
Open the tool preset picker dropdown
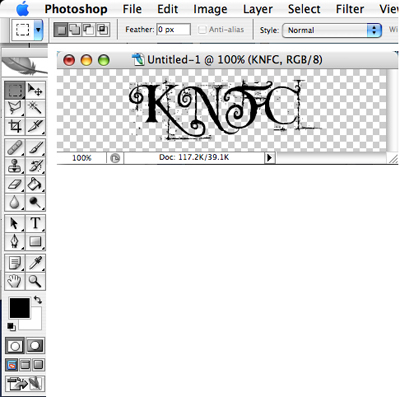pyautogui.click(x=38, y=30)
